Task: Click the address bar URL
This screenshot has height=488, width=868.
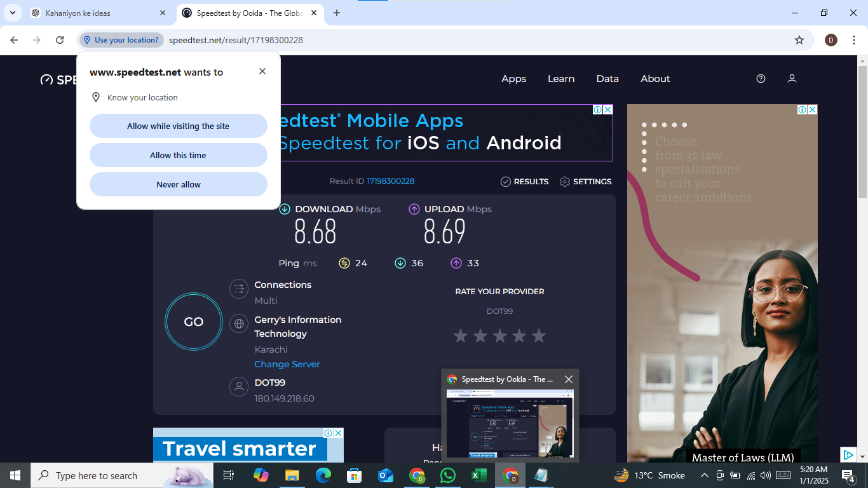Action: point(236,40)
